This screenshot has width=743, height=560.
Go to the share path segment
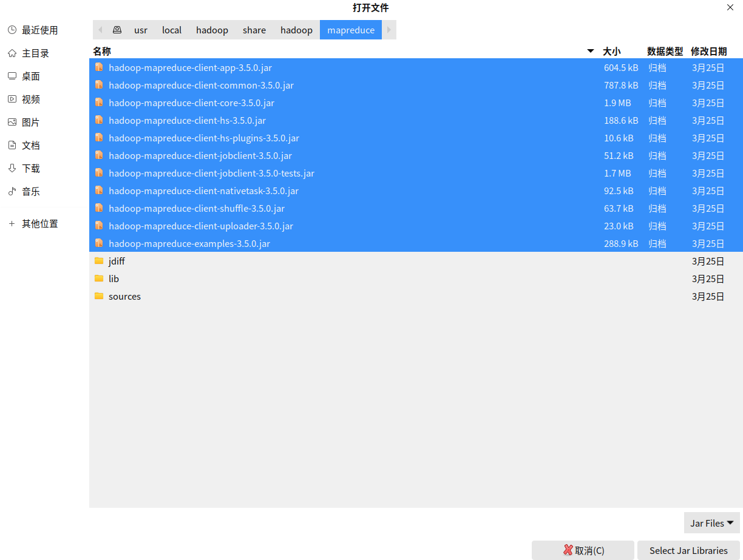tap(254, 30)
